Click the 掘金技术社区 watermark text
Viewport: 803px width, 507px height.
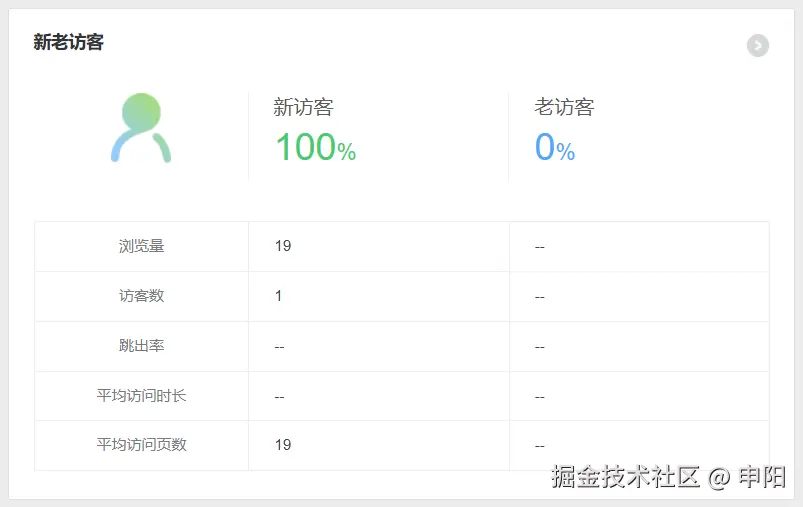pyautogui.click(x=625, y=477)
